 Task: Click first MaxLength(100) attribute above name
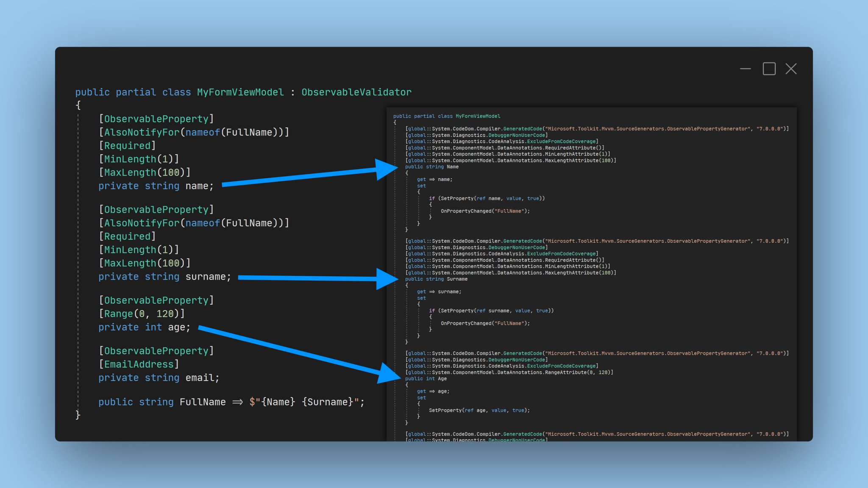145,172
